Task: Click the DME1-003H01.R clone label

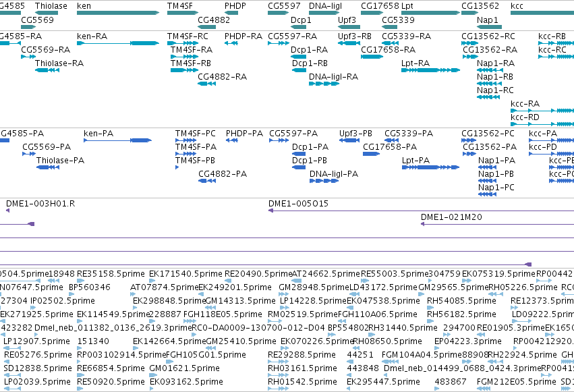Action: (x=40, y=204)
